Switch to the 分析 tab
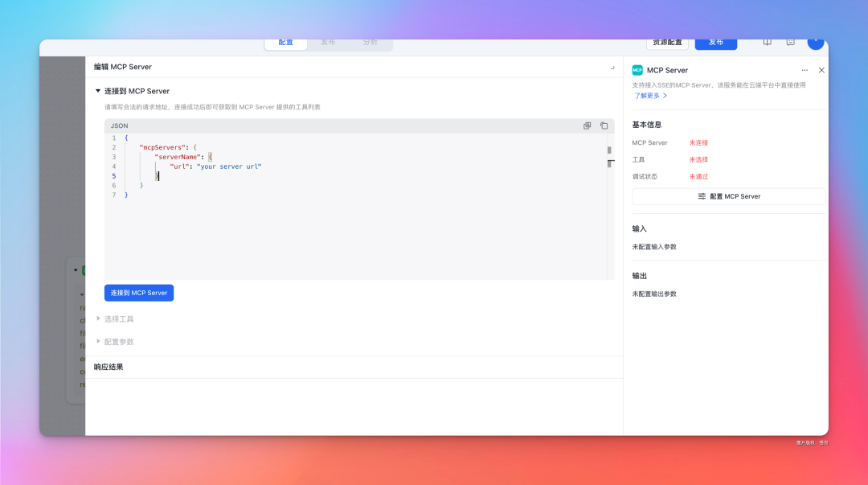Viewport: 868px width, 485px height. pos(370,42)
